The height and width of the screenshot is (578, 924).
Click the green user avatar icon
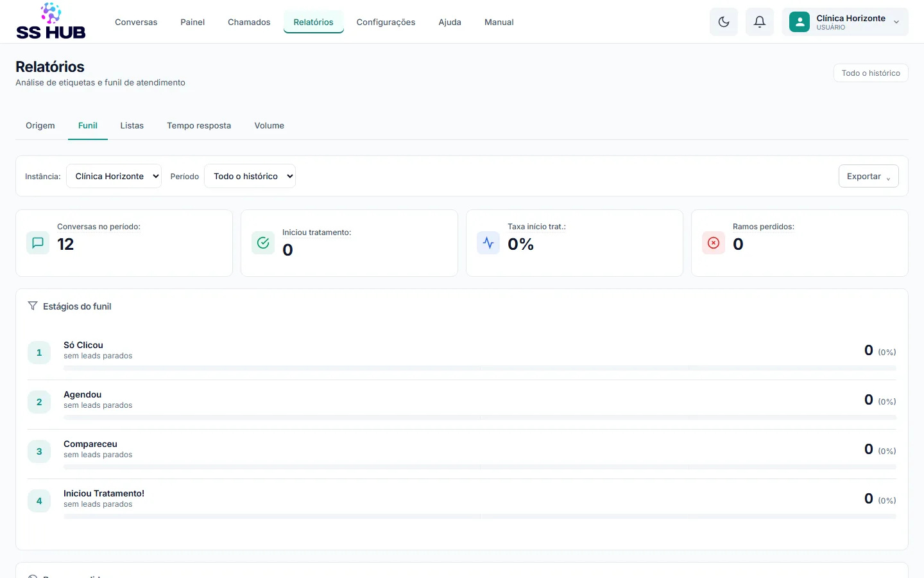pyautogui.click(x=800, y=22)
